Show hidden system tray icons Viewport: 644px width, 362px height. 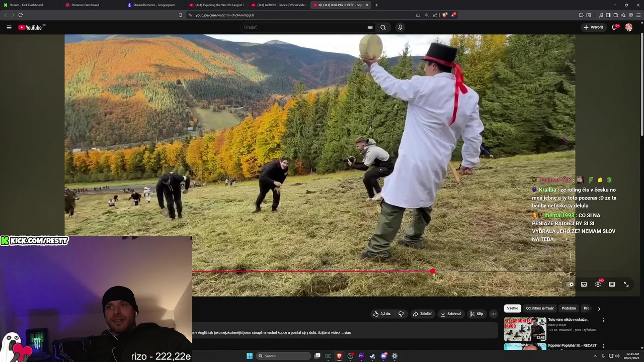click(596, 356)
